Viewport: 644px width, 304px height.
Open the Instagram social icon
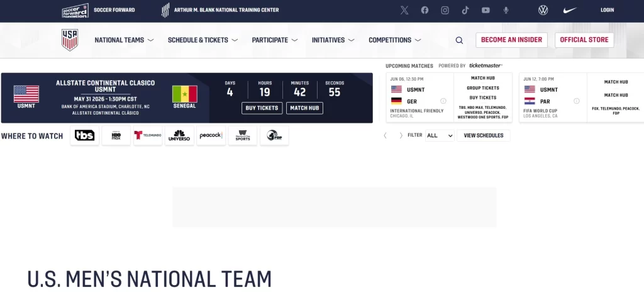[445, 10]
